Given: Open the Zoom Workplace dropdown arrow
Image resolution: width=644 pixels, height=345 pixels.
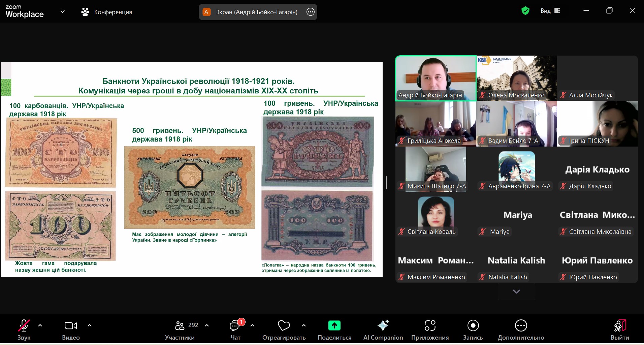Looking at the screenshot, I should tap(63, 12).
